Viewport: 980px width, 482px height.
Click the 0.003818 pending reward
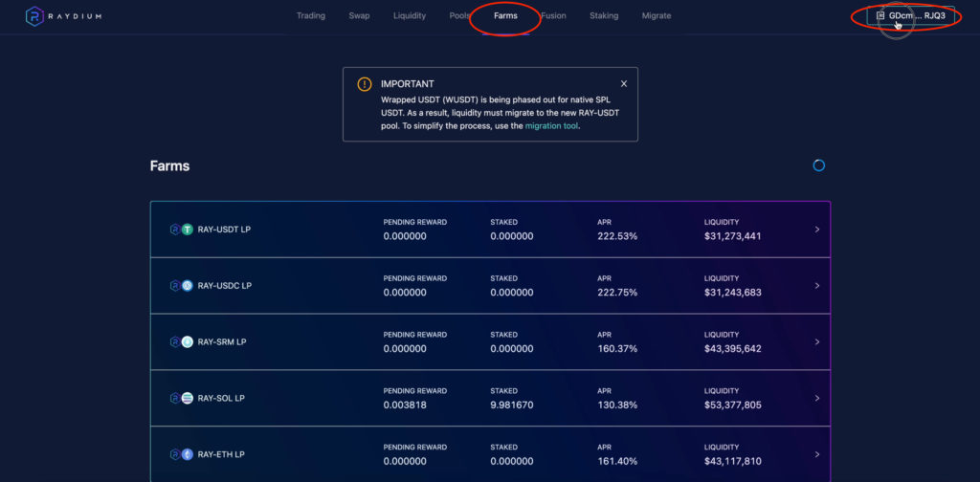point(405,405)
